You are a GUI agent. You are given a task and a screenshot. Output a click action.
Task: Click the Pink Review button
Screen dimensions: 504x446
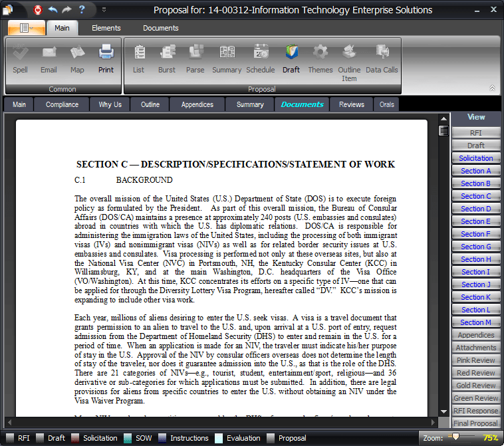pyautogui.click(x=476, y=360)
